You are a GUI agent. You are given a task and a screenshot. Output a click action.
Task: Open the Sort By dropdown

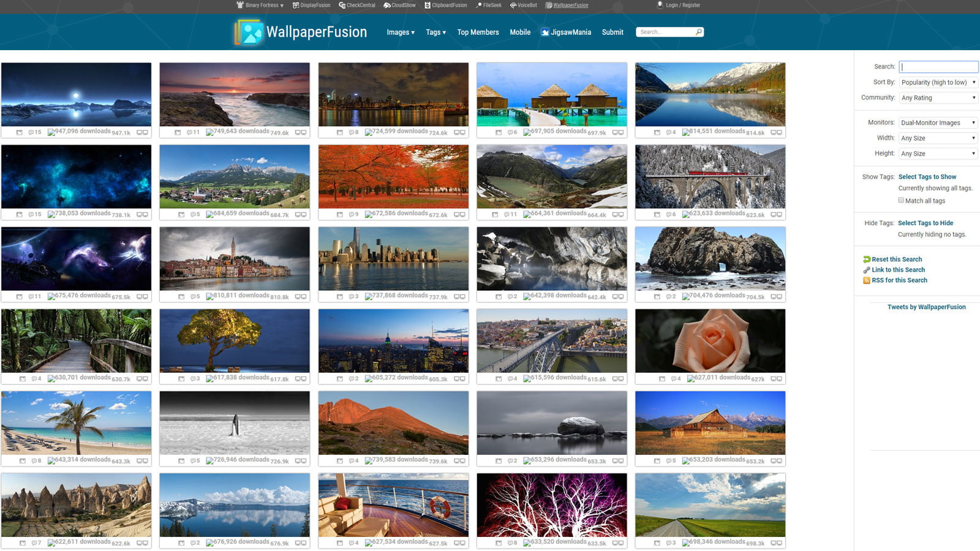(x=938, y=82)
